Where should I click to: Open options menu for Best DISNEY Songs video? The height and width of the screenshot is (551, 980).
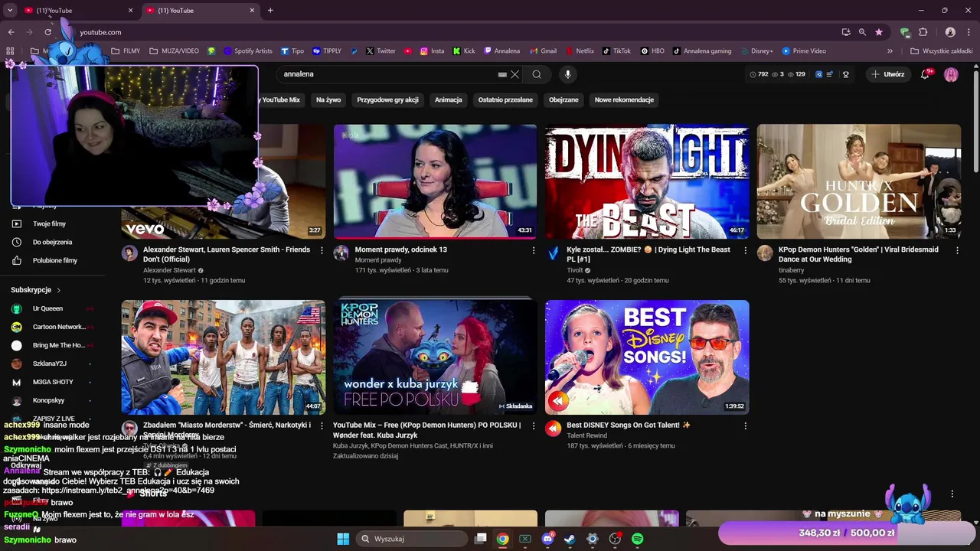(x=745, y=425)
